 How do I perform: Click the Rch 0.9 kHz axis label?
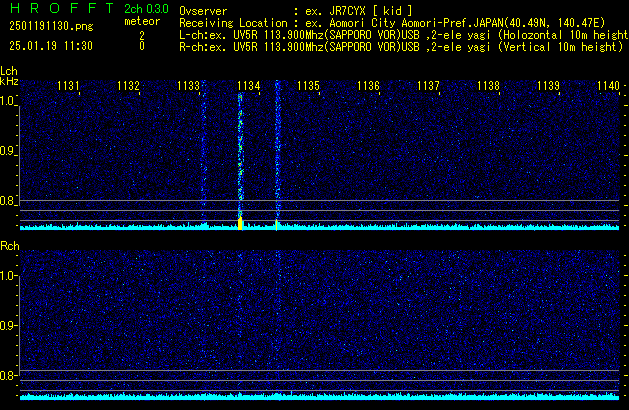[7, 325]
